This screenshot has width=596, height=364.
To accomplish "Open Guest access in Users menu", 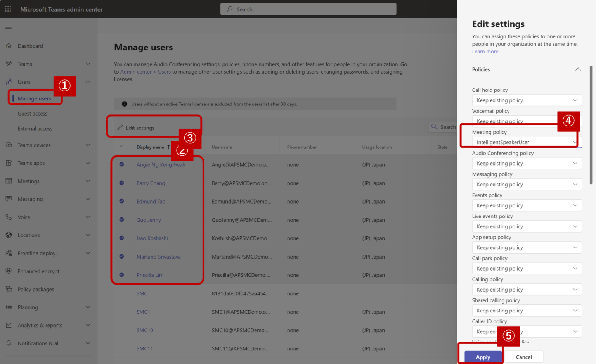I will [33, 114].
